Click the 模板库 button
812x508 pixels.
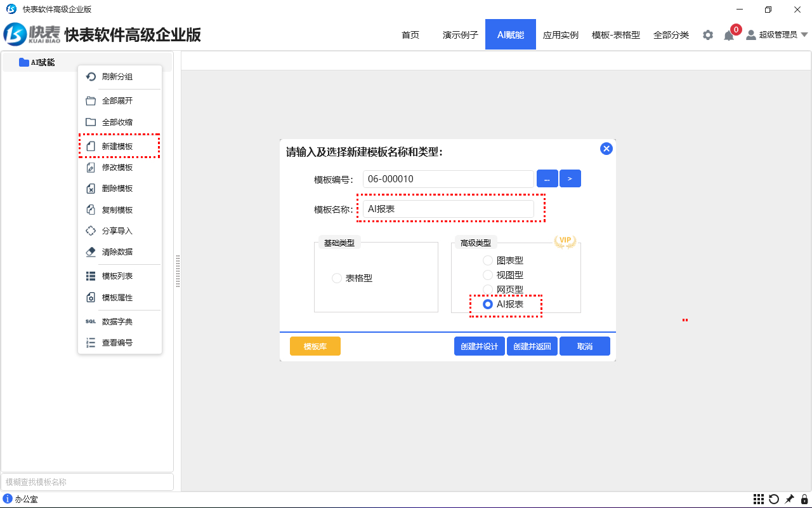coord(315,347)
